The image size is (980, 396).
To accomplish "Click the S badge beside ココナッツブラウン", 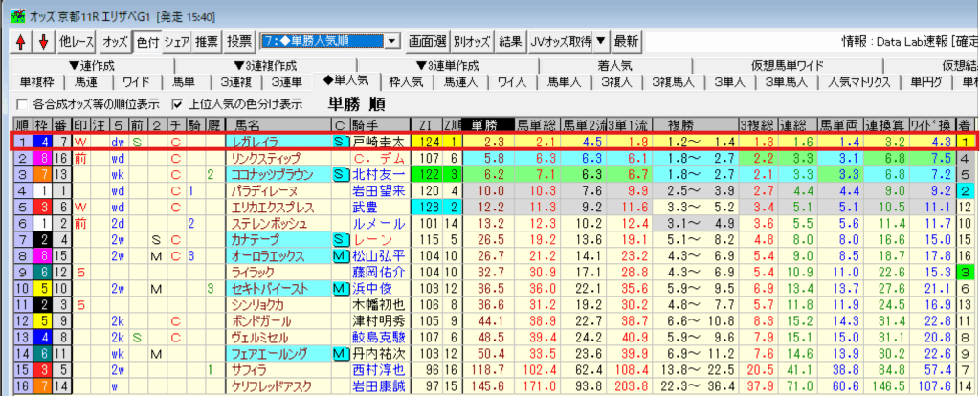I will [339, 174].
